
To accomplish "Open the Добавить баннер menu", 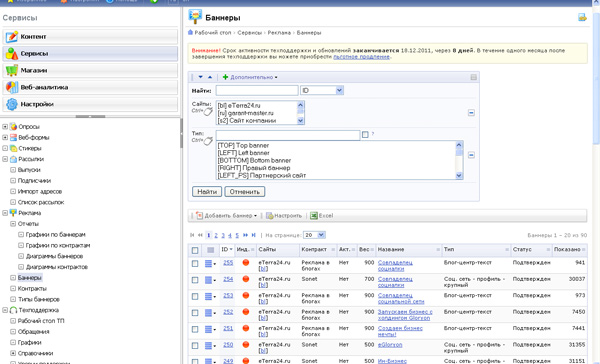I will [226, 215].
